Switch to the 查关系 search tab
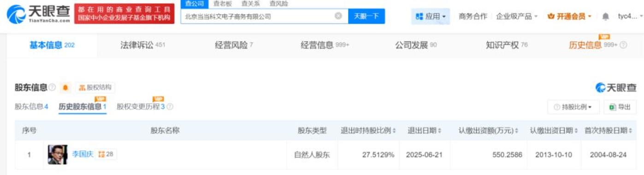The height and width of the screenshot is (175, 644). point(250,4)
